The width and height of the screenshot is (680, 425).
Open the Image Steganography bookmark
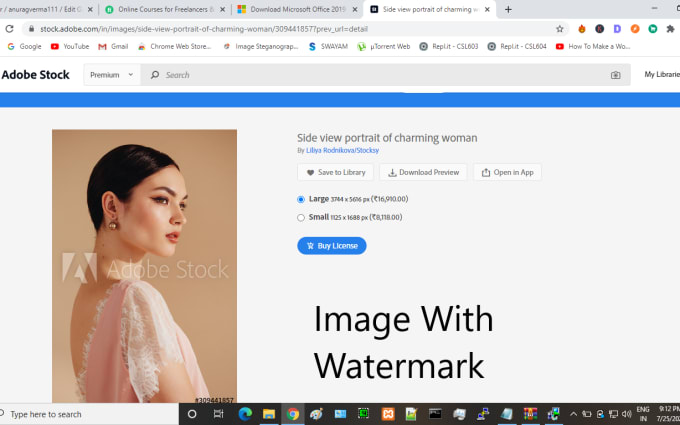click(260, 46)
